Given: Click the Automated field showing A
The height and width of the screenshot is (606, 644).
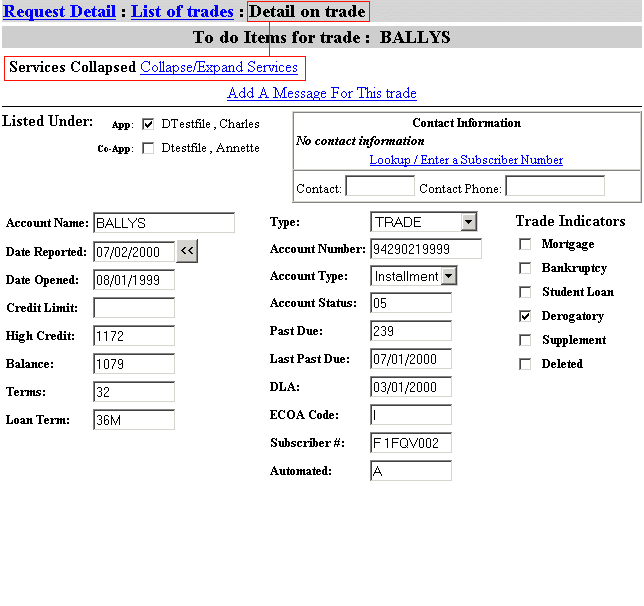Looking at the screenshot, I should pos(411,470).
